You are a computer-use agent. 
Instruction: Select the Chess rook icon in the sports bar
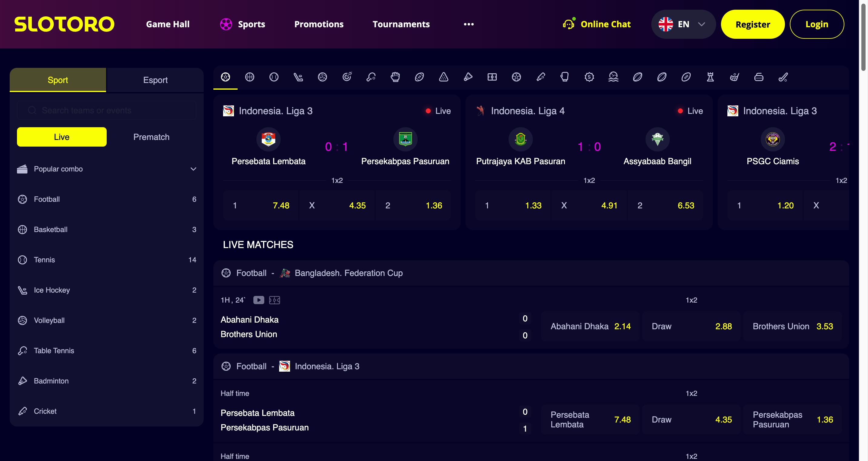pyautogui.click(x=710, y=77)
